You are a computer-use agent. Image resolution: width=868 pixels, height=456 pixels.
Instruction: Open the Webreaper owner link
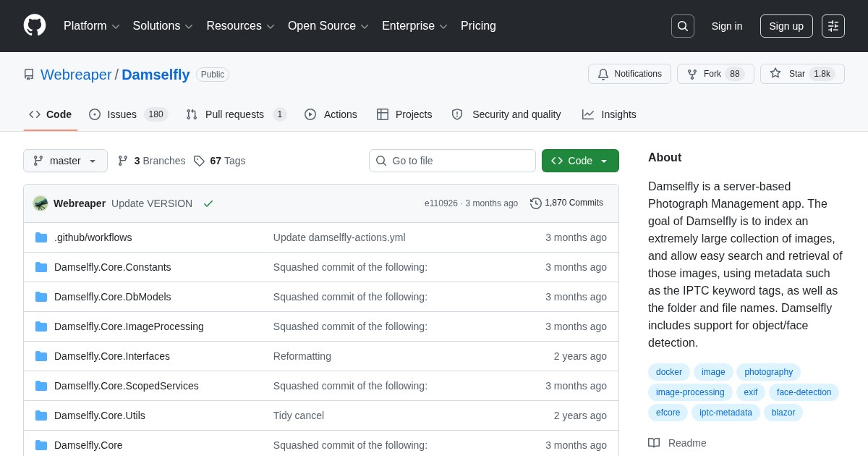tap(76, 75)
